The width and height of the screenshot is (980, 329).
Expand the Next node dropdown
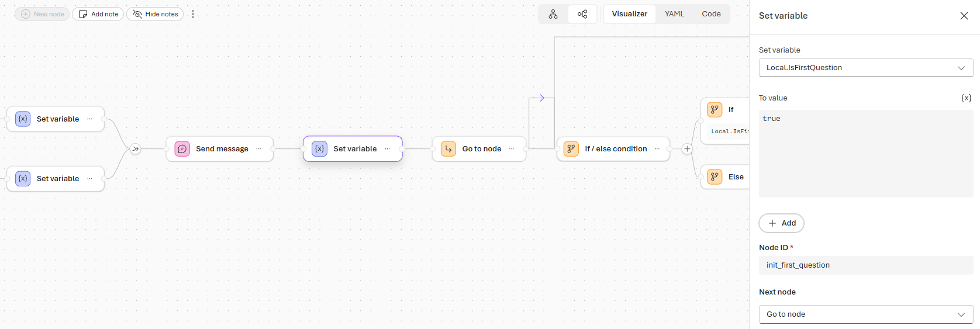(x=865, y=314)
